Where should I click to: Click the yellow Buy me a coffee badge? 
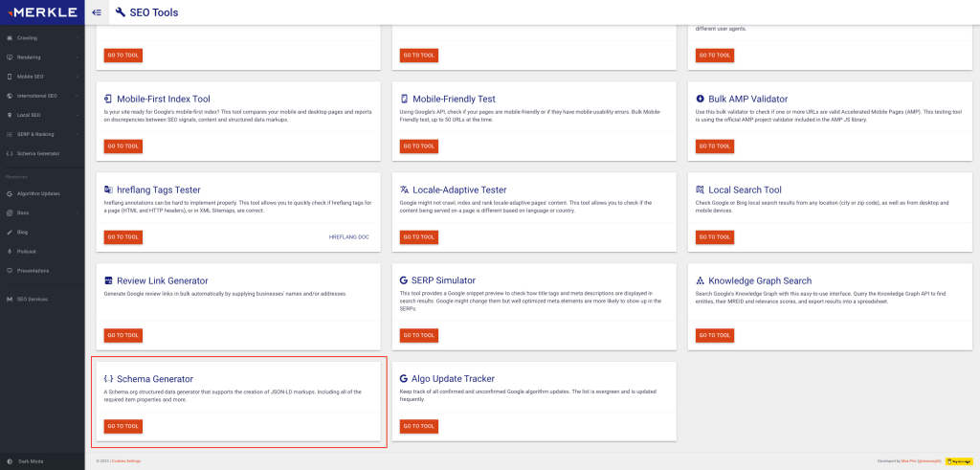point(957,461)
